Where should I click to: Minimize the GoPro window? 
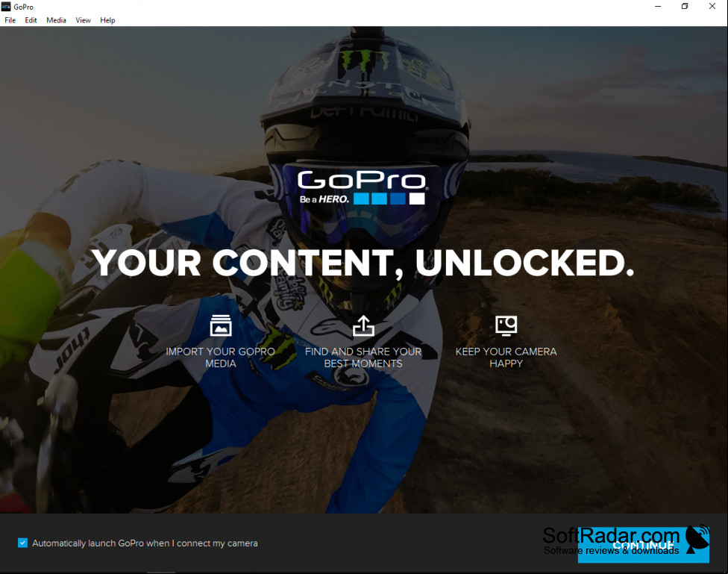(658, 6)
